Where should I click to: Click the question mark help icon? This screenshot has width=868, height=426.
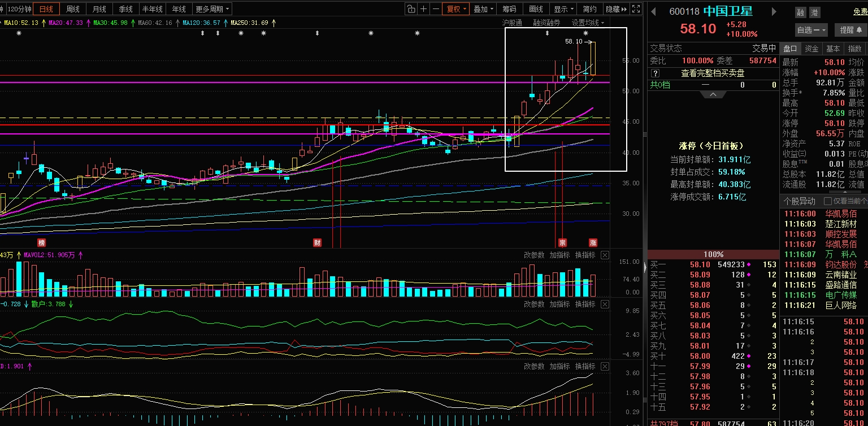click(655, 73)
